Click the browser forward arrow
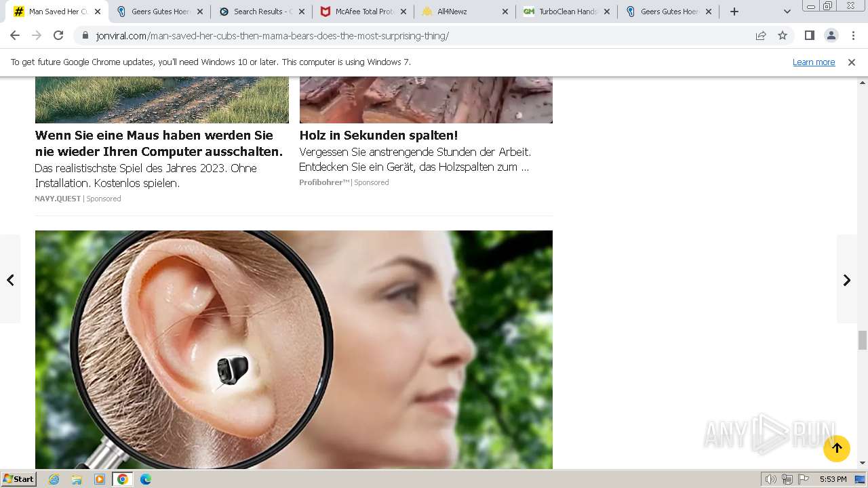 point(37,36)
